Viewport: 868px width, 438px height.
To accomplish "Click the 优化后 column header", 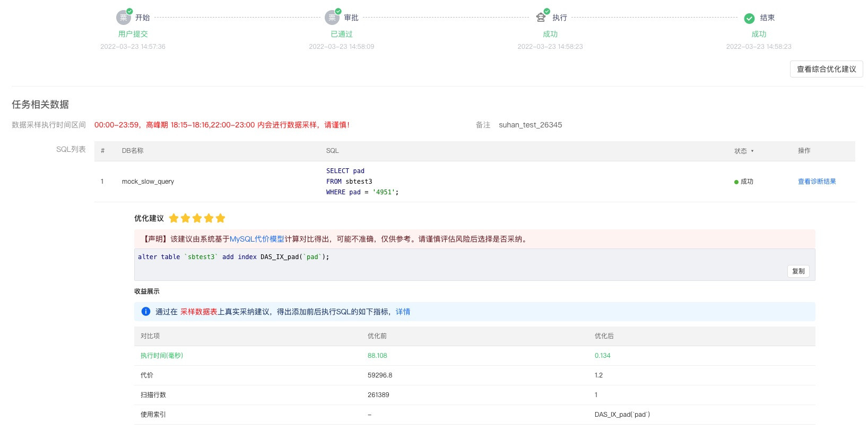I will tap(604, 336).
